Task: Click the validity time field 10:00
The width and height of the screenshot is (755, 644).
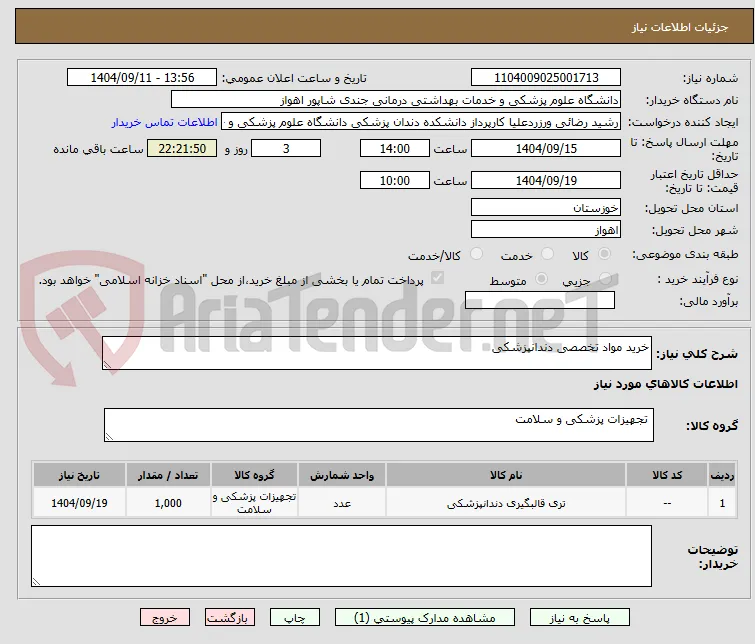Action: pos(395,180)
